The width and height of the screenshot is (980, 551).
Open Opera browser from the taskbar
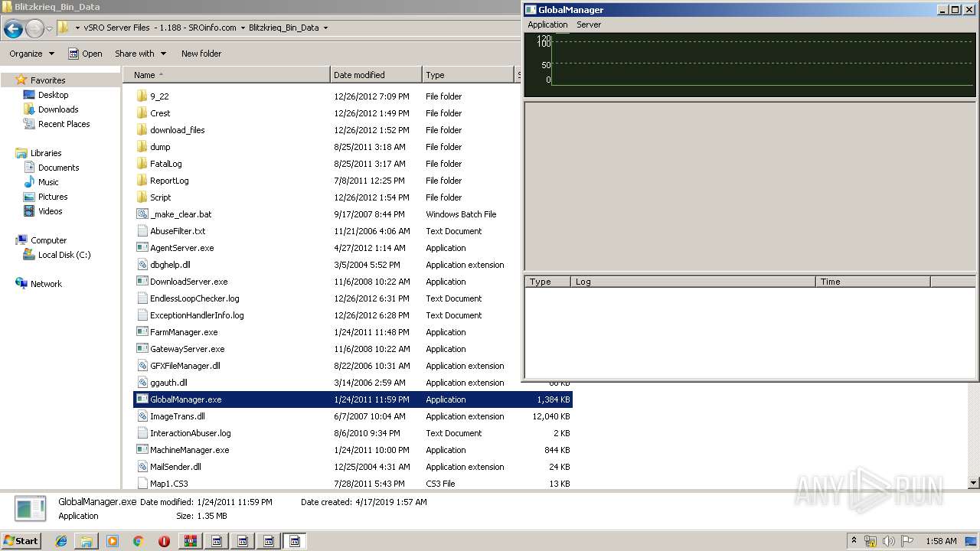tap(164, 540)
